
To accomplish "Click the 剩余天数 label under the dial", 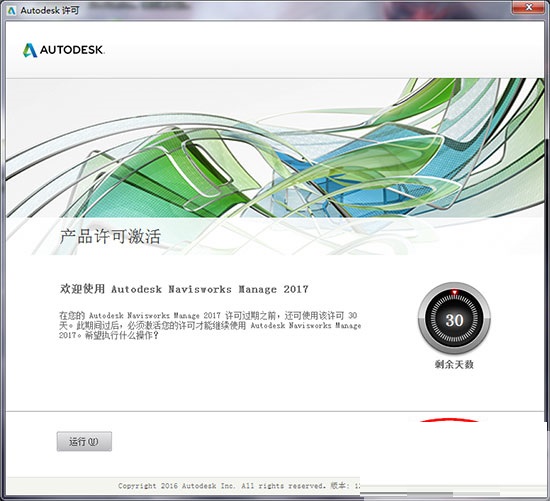I will [x=454, y=364].
